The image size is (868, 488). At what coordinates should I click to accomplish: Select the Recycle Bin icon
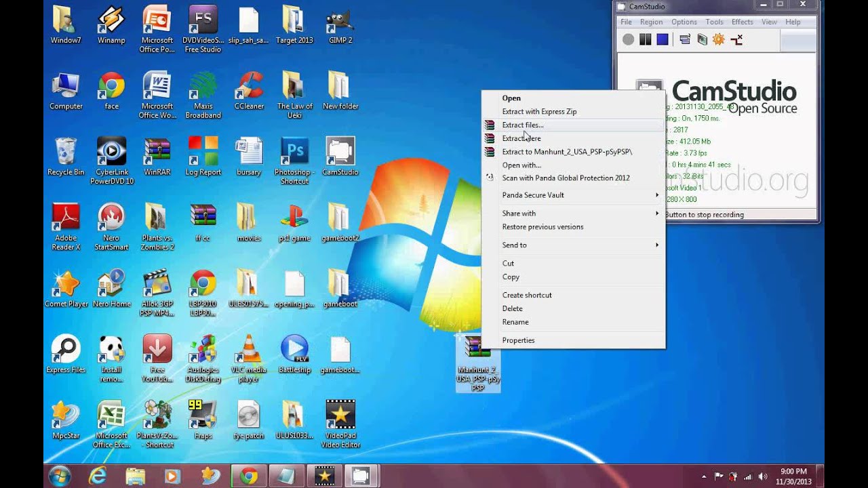[x=66, y=157]
